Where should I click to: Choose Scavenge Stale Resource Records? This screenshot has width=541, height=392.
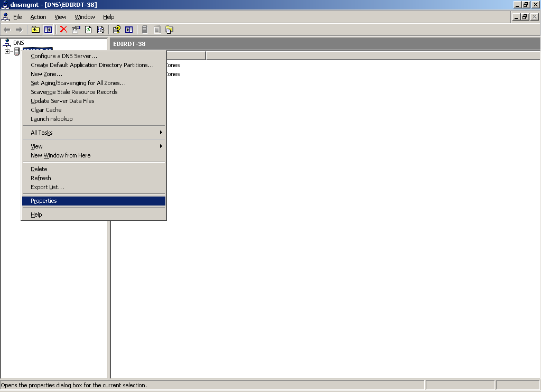[94, 92]
